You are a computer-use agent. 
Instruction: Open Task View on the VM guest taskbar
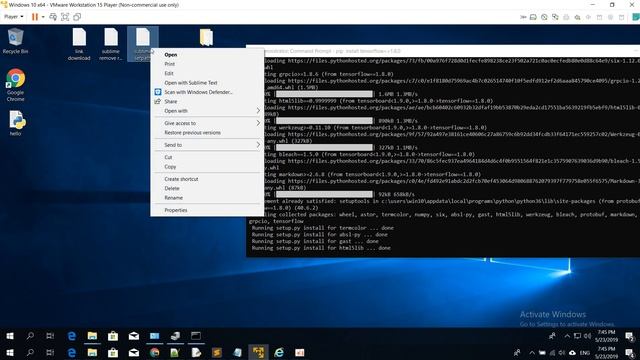[x=50, y=336]
